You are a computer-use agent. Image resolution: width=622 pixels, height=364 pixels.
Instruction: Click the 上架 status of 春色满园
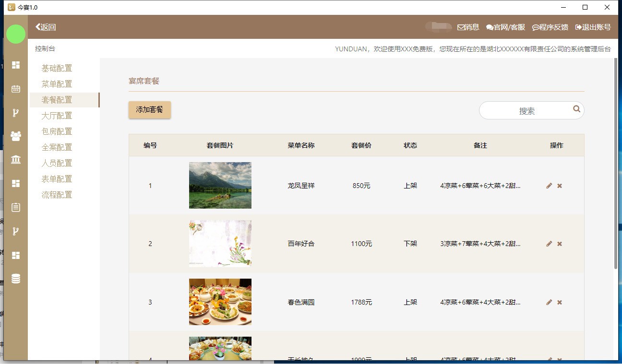click(410, 302)
